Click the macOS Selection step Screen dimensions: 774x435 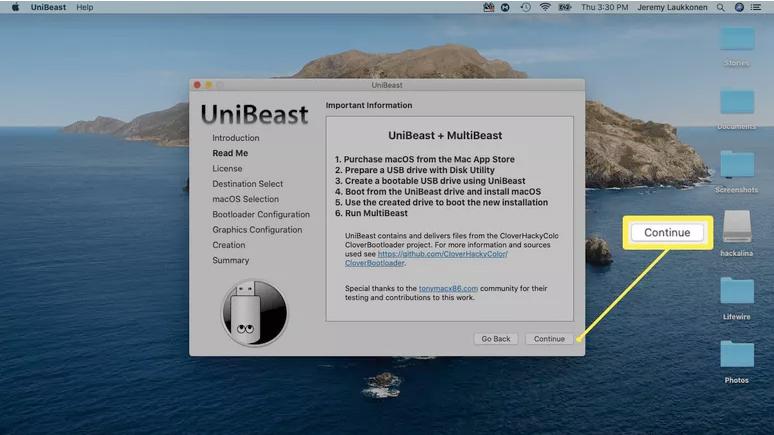click(245, 199)
